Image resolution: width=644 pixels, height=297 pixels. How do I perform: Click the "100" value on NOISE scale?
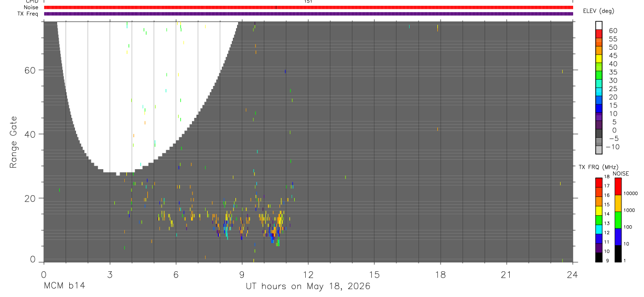coord(628,227)
